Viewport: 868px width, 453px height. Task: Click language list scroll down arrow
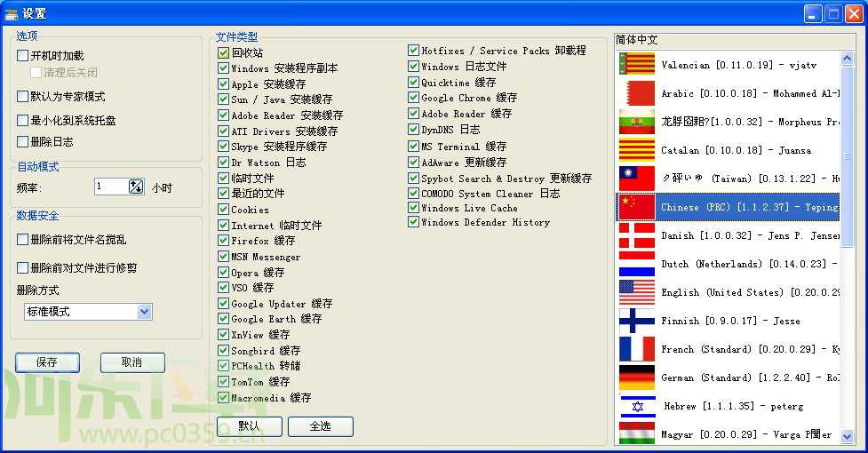tap(847, 436)
